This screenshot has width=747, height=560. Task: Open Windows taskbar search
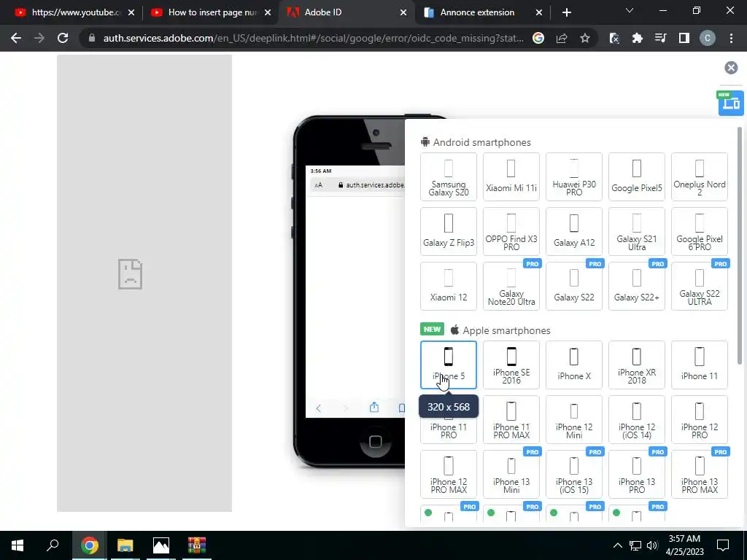click(x=53, y=545)
